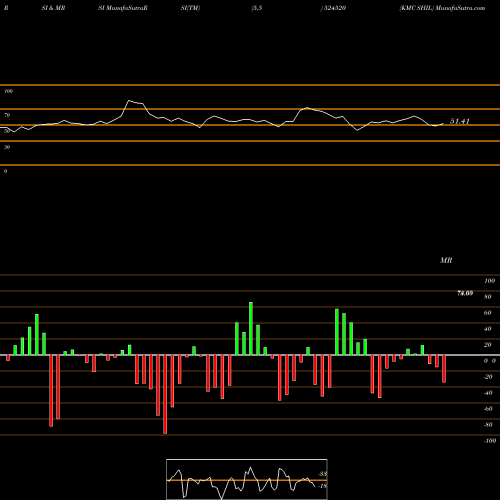Click the 100 label on the left RSI axis
Image resolution: width=500 pixels, height=500 pixels.
click(x=8, y=91)
